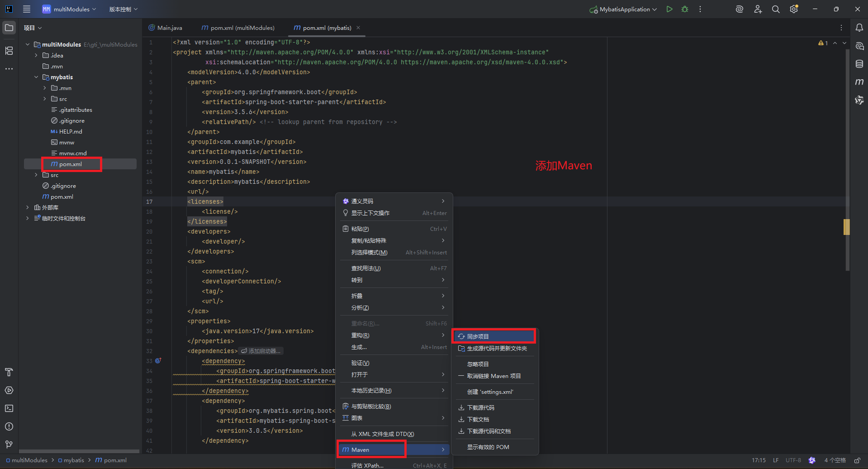The image size is (868, 469).
Task: Open the Database tool window
Action: tap(859, 64)
